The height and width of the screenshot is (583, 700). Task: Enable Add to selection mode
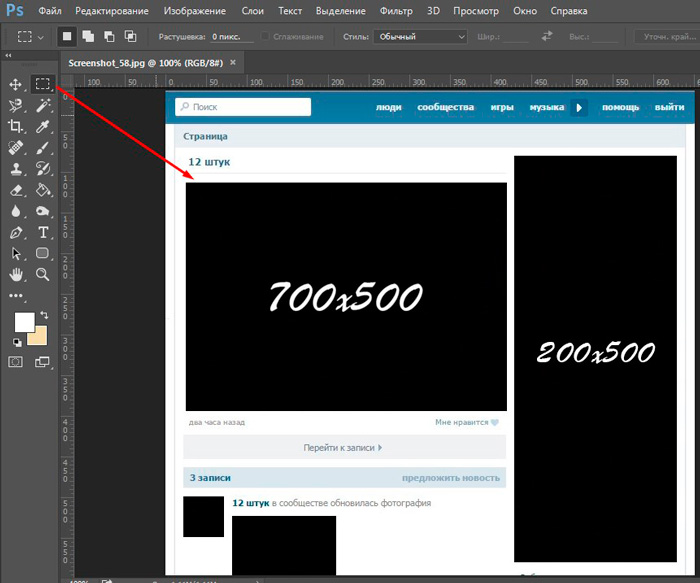[x=88, y=36]
